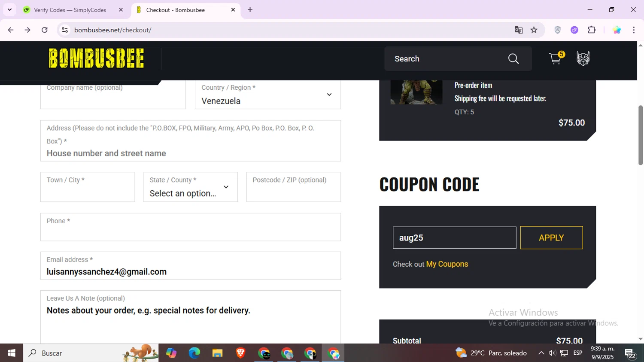Click the Phone field

point(191,227)
